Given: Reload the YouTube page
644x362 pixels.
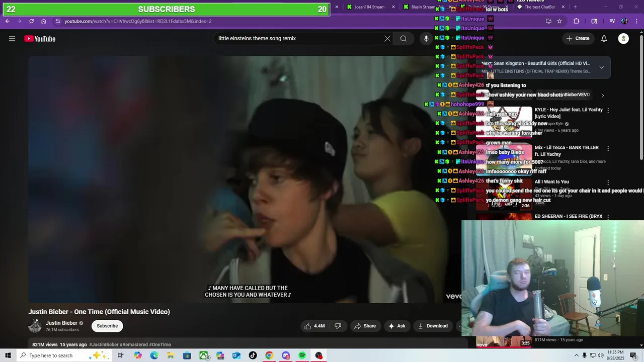Looking at the screenshot, I should [x=31, y=21].
